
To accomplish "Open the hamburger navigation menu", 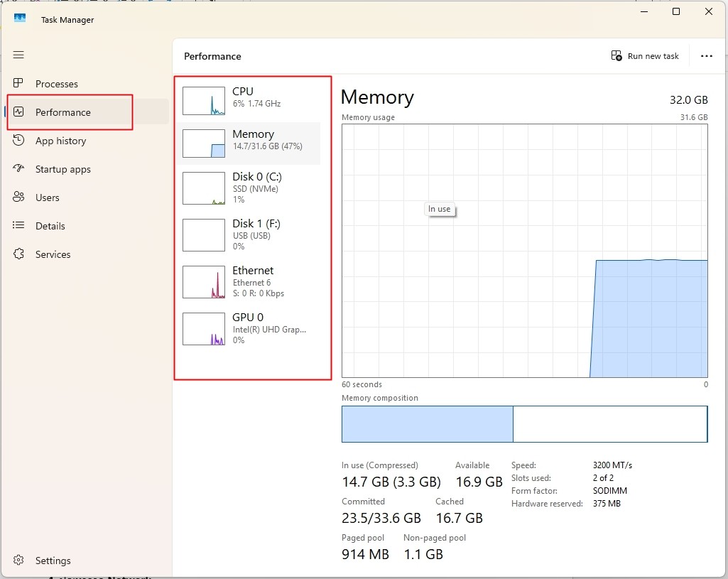I will (x=18, y=55).
